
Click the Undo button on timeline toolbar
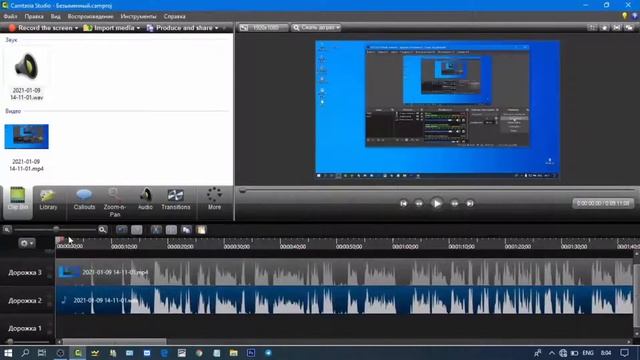click(x=122, y=230)
